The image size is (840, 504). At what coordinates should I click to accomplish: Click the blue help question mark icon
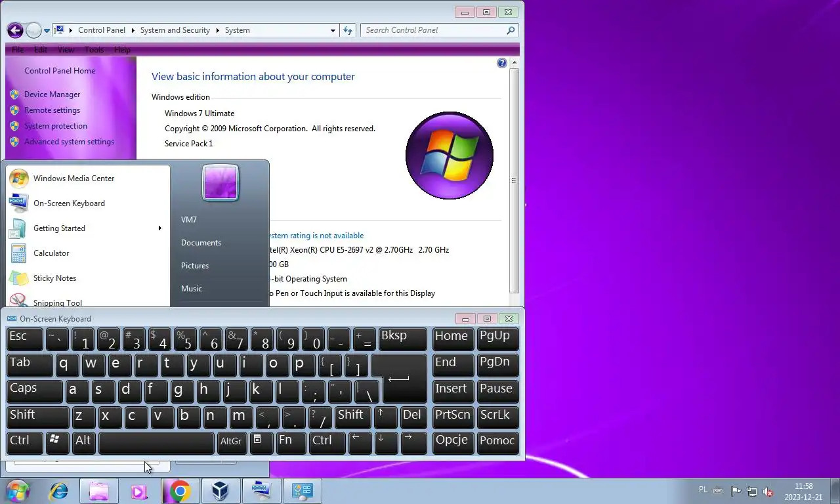point(502,63)
